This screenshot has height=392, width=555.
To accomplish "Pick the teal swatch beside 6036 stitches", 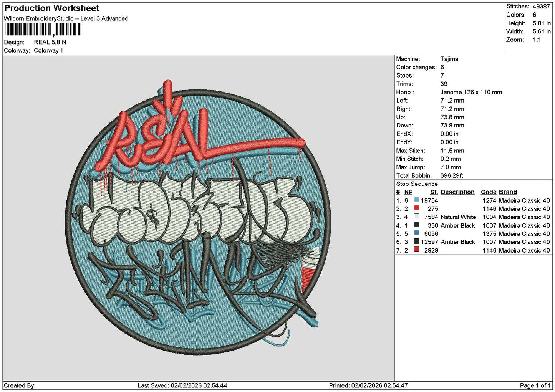I will (x=416, y=233).
